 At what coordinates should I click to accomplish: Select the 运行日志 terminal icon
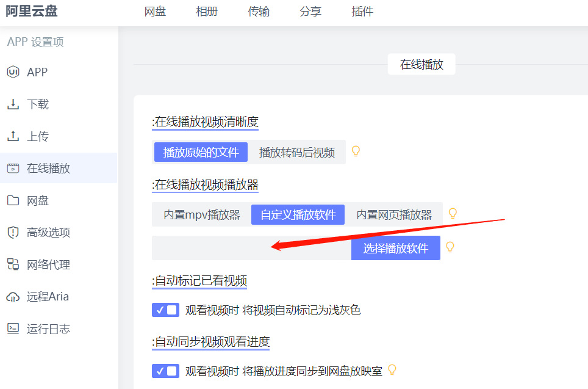[13, 328]
